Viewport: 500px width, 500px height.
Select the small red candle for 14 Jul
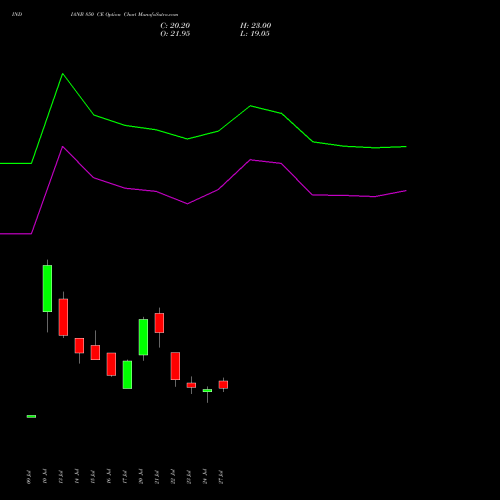click(x=79, y=346)
